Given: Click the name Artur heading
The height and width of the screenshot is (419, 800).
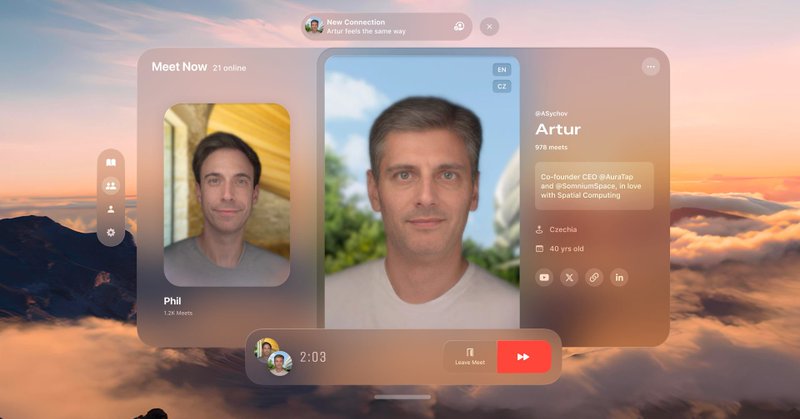Looking at the screenshot, I should click(558, 130).
